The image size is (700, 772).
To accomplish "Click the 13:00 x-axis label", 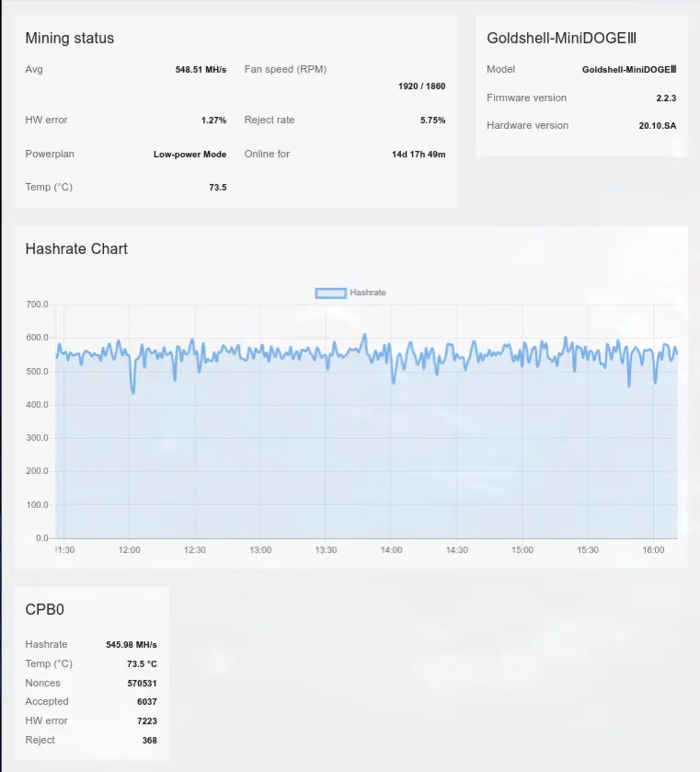I will coord(260,550).
